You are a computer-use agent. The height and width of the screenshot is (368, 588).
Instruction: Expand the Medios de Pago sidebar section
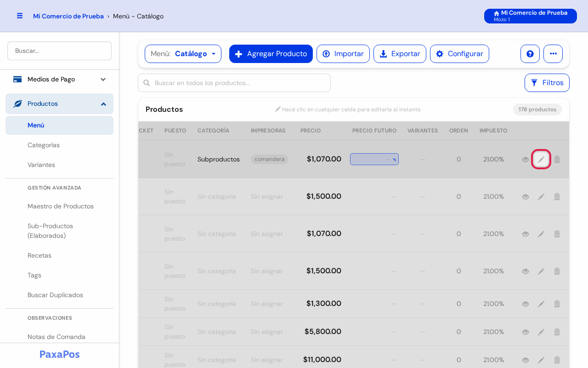pyautogui.click(x=59, y=80)
